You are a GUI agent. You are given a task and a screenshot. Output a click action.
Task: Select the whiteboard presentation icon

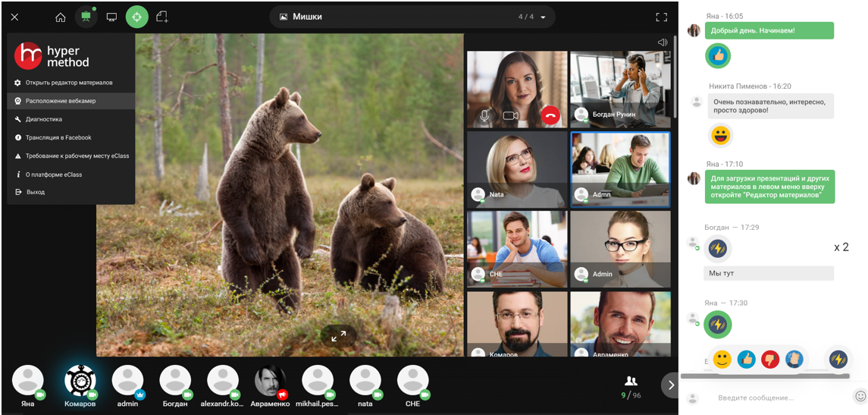pos(86,17)
